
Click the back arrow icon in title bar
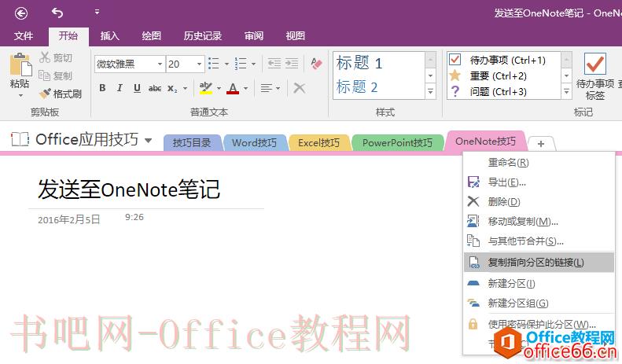pyautogui.click(x=21, y=13)
